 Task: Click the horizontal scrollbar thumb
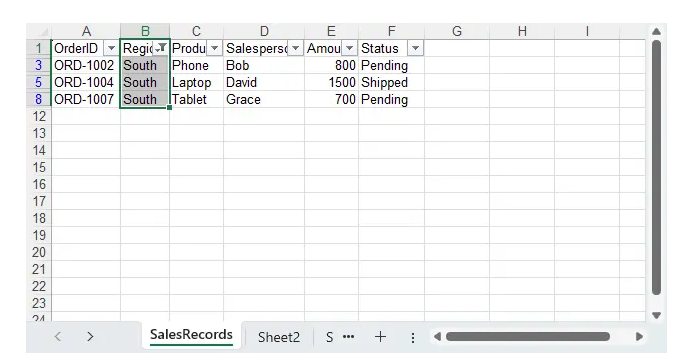(527, 337)
